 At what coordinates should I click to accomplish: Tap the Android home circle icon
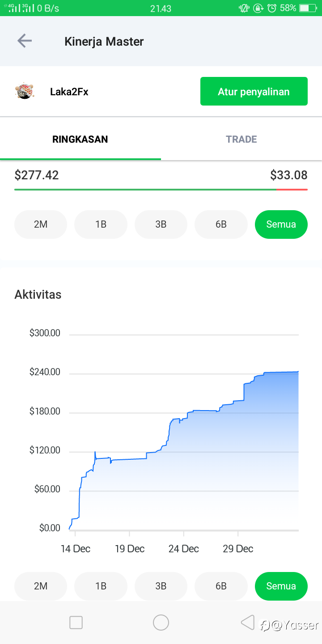pyautogui.click(x=161, y=623)
